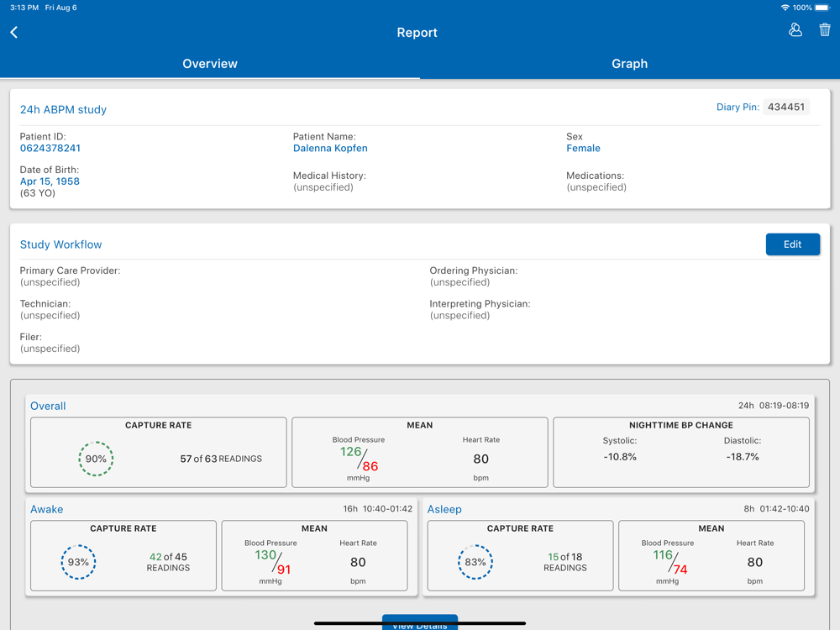The height and width of the screenshot is (630, 840).
Task: Select the Overview tab
Action: (210, 64)
